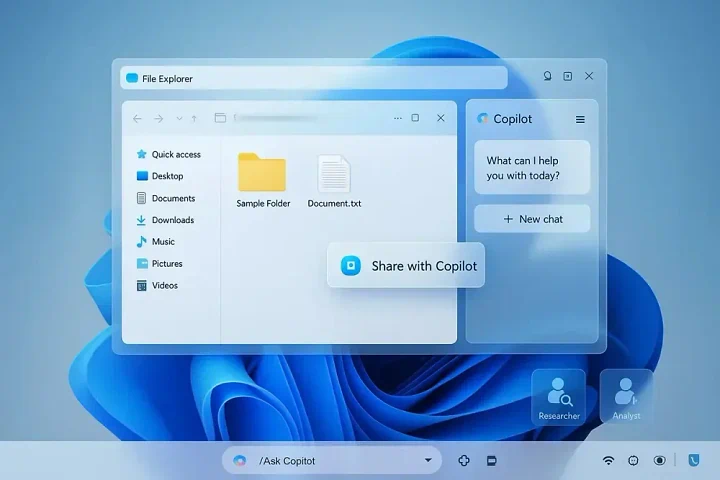Open Wi-Fi settings from system tray
The width and height of the screenshot is (720, 480).
[608, 460]
